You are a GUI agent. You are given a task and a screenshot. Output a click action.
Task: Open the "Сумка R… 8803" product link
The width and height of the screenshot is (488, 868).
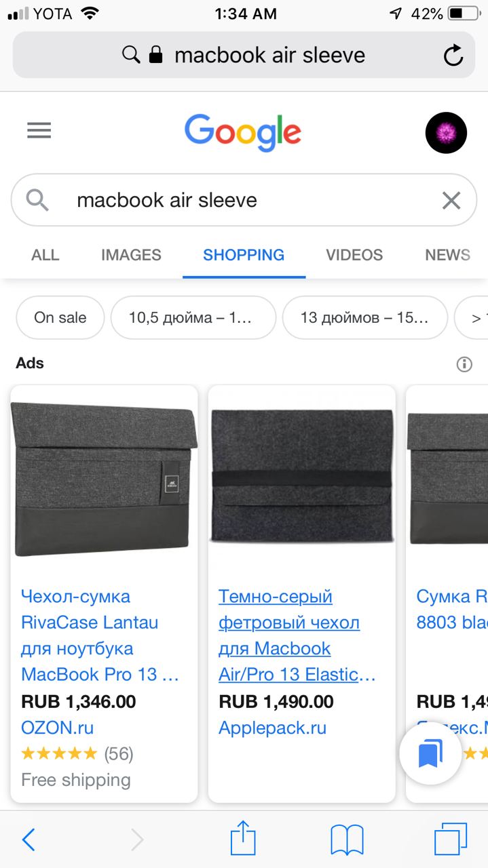pyautogui.click(x=452, y=610)
